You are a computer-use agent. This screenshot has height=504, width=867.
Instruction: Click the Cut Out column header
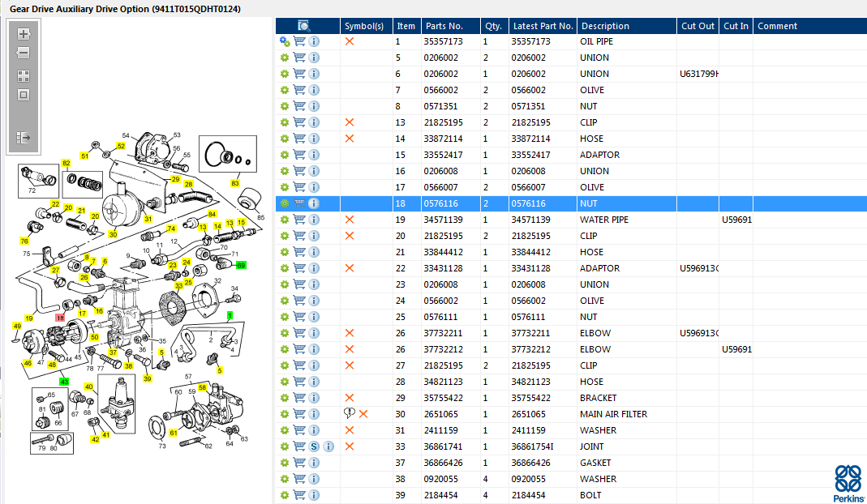(x=697, y=26)
